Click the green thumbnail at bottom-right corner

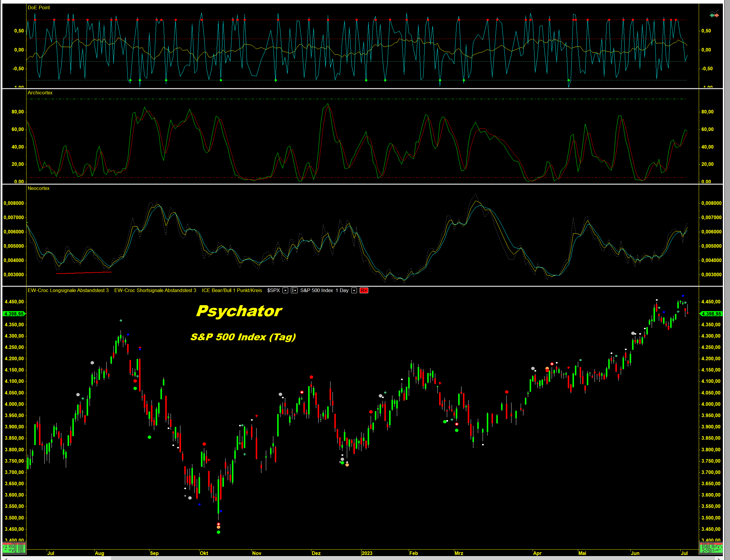pyautogui.click(x=711, y=548)
